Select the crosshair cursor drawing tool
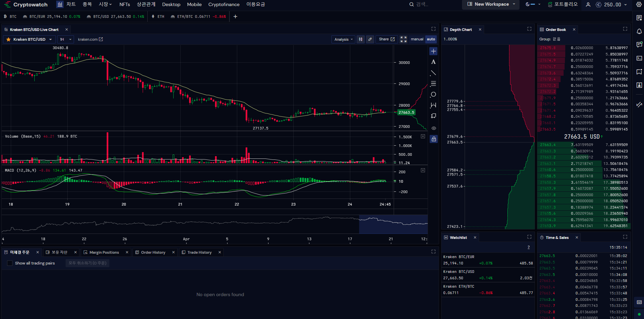Viewport: 644px width, 319px height. (433, 51)
